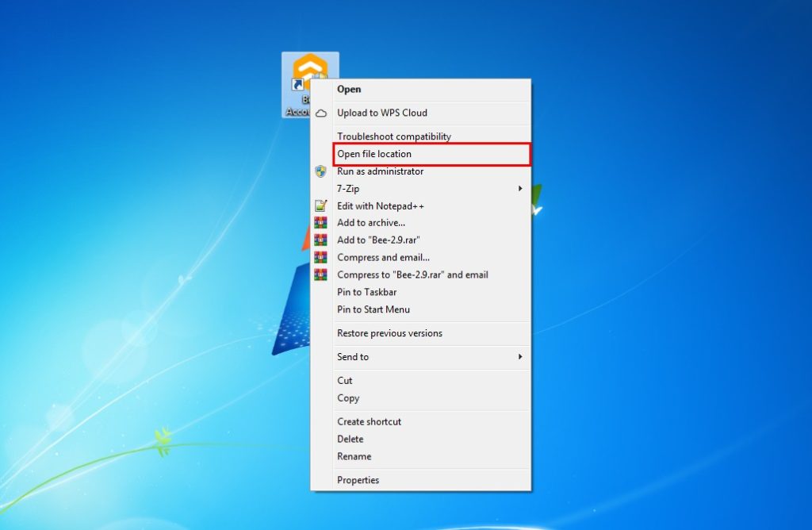Click the WinRAR icon next to Compress and email...
Screen dimensions: 812x530
point(321,258)
